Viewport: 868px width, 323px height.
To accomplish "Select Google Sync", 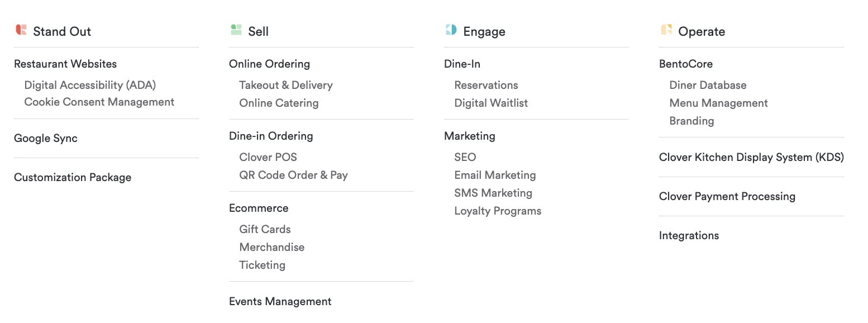I will point(46,138).
